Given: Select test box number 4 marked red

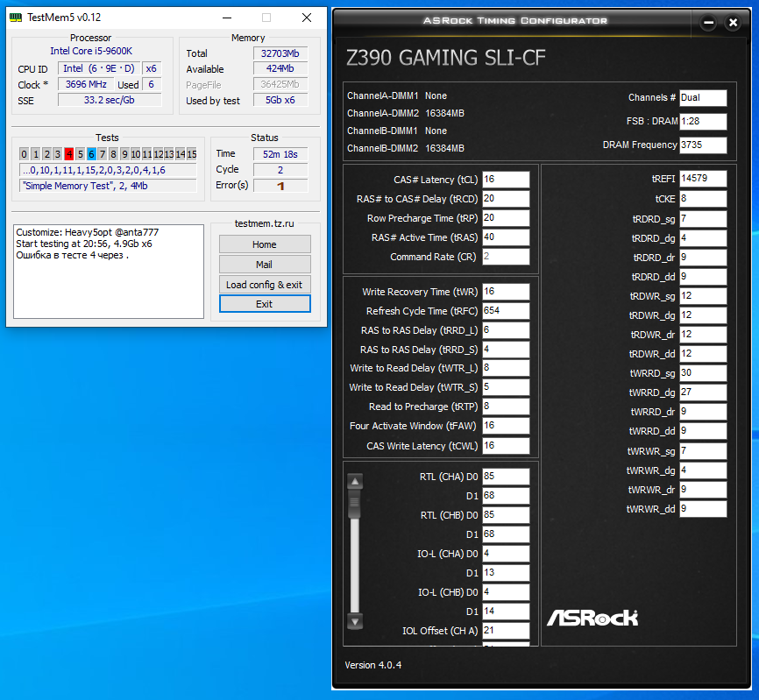Looking at the screenshot, I should point(69,154).
